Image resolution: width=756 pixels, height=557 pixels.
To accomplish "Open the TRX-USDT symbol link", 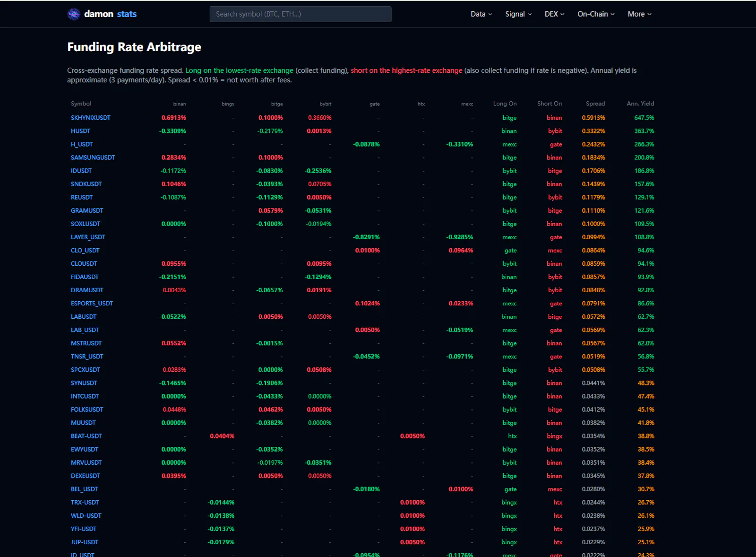I will (85, 502).
